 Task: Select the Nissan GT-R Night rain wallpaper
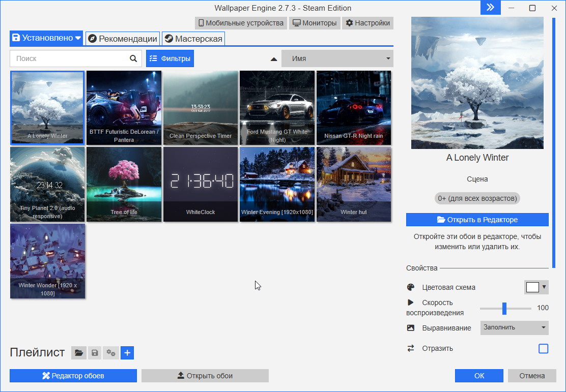click(353, 108)
